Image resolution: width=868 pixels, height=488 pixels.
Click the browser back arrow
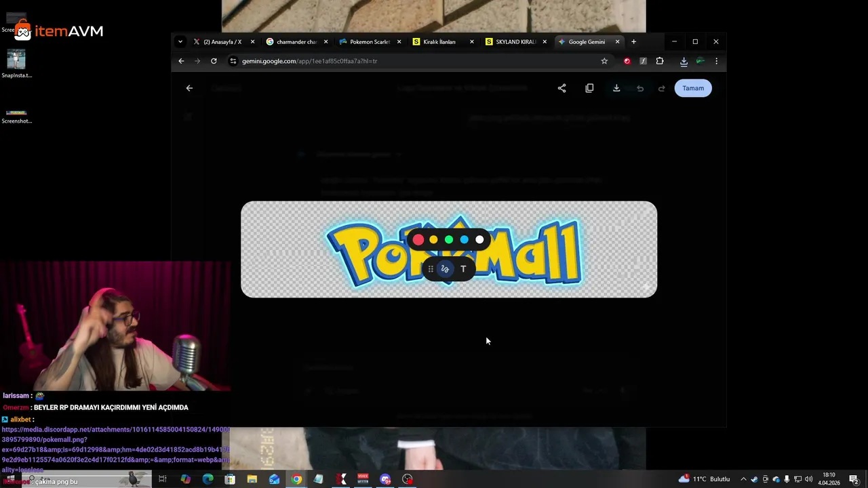point(181,61)
